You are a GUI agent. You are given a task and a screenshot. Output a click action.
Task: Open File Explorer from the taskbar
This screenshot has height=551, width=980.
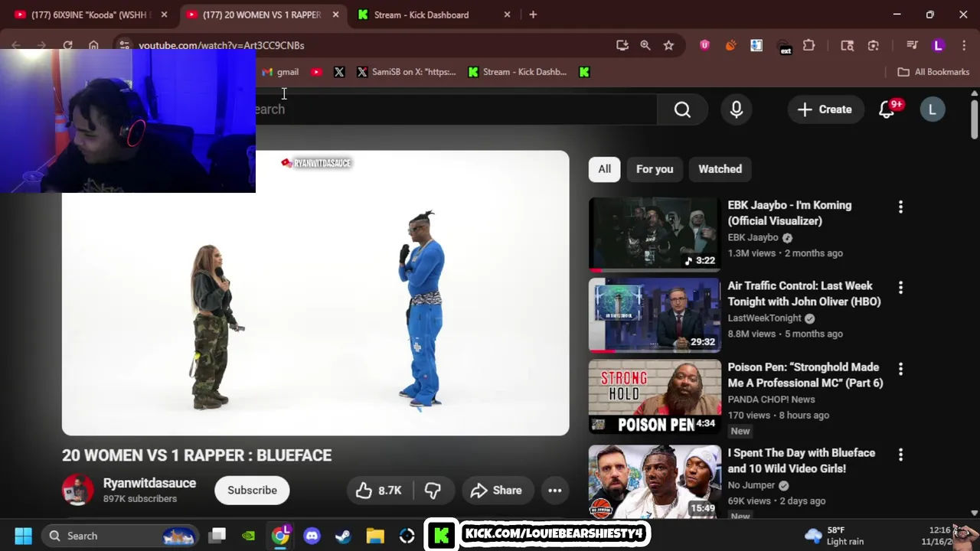point(374,536)
